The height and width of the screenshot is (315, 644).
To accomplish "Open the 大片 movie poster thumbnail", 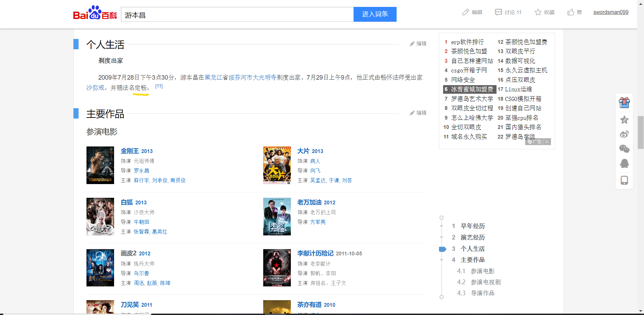I will tap(277, 165).
